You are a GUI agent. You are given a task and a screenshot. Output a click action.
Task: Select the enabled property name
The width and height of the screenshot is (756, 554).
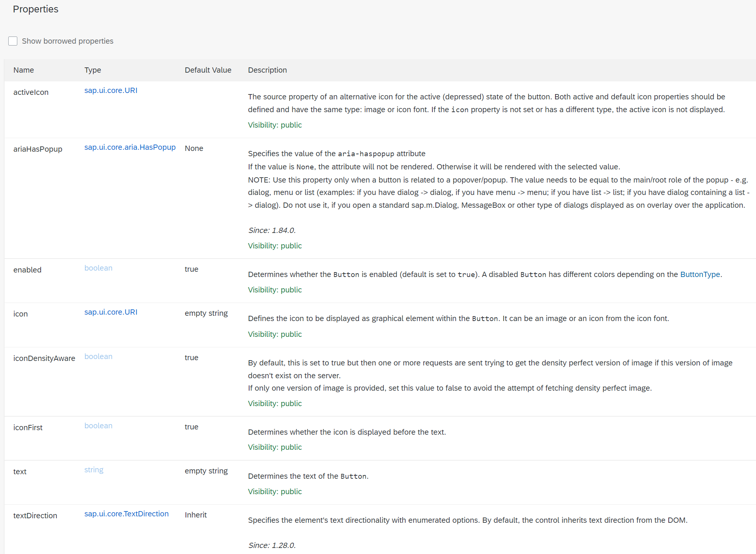click(x=27, y=270)
